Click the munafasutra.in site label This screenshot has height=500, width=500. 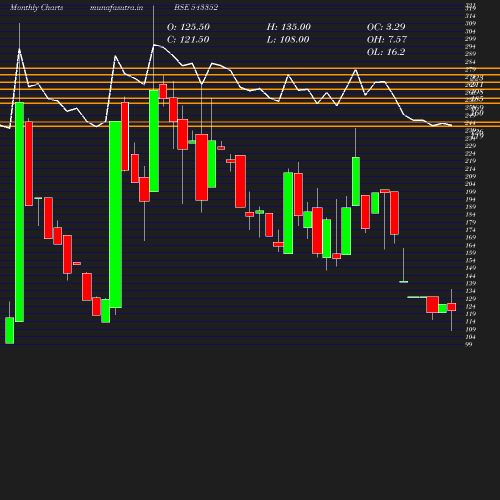(116, 7)
